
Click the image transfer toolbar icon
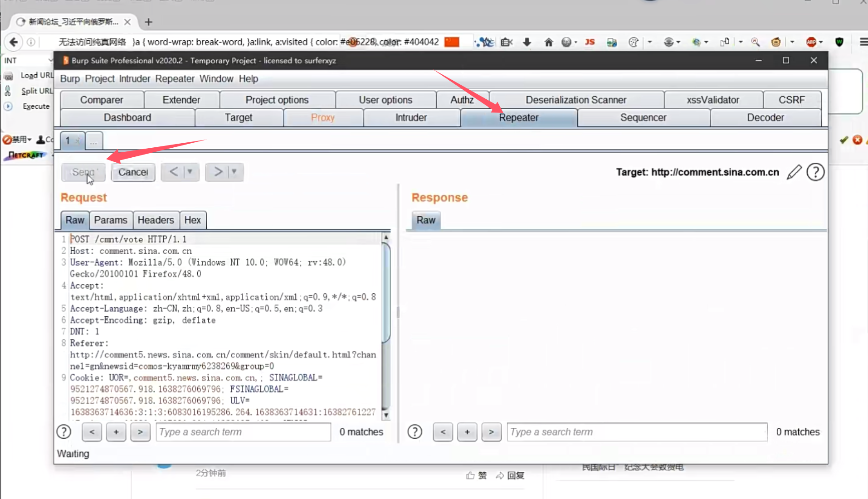pos(612,42)
